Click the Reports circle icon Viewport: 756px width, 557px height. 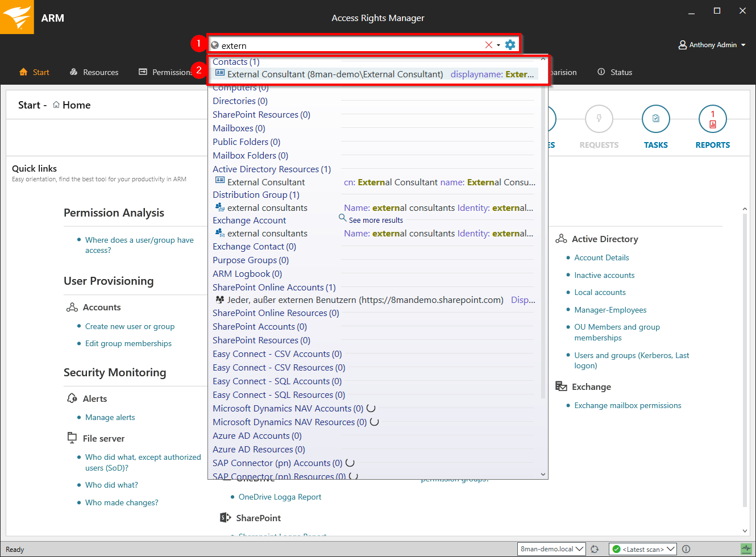pyautogui.click(x=712, y=119)
